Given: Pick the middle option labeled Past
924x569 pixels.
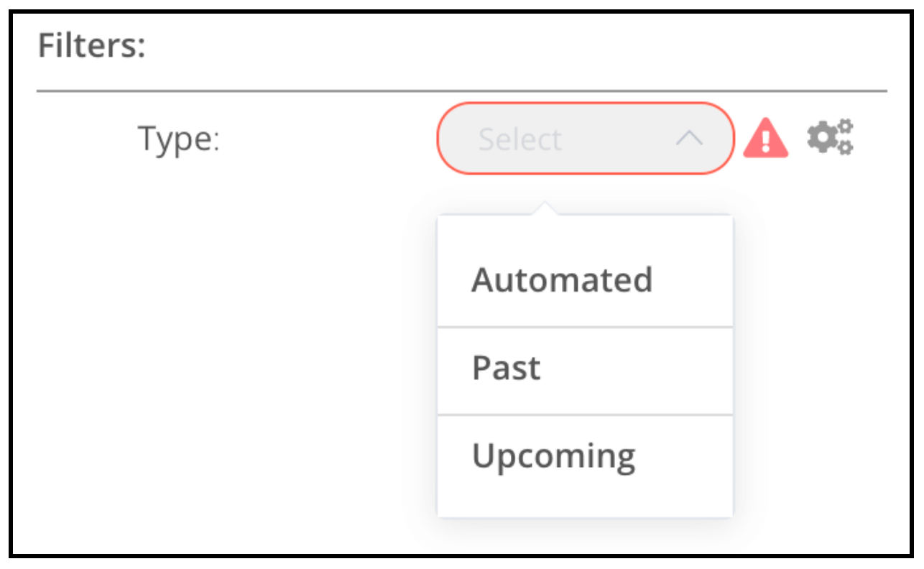Looking at the screenshot, I should pyautogui.click(x=507, y=369).
